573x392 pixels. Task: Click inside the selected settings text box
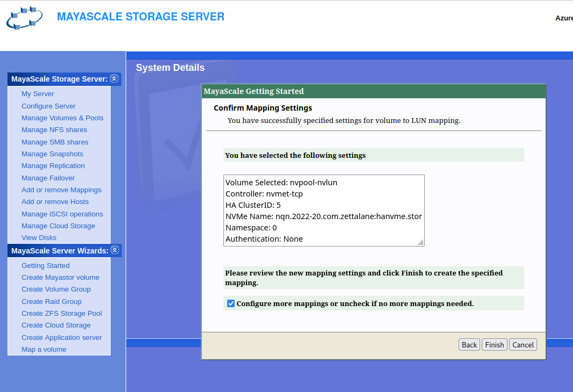click(323, 210)
